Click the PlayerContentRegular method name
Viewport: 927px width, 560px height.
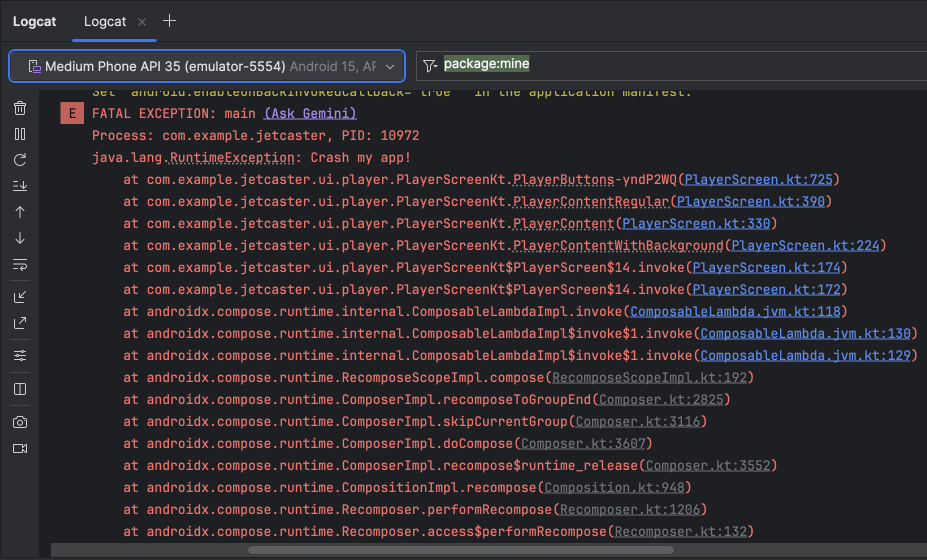(590, 201)
